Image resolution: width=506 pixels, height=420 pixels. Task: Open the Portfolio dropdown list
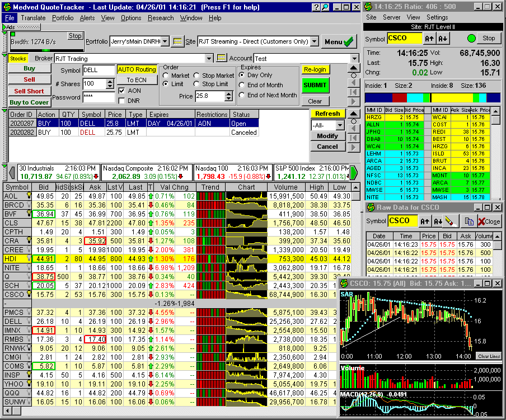(x=165, y=41)
